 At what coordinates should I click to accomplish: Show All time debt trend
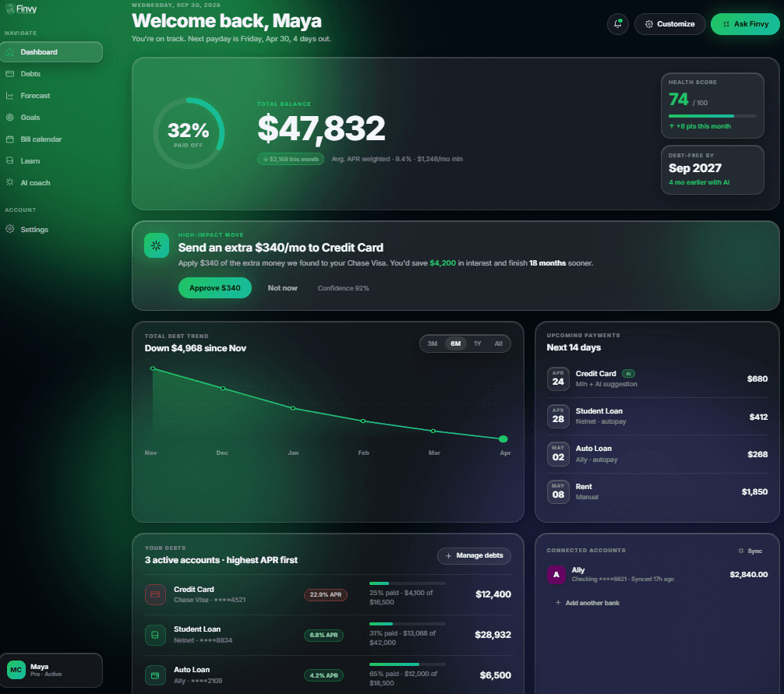[499, 343]
